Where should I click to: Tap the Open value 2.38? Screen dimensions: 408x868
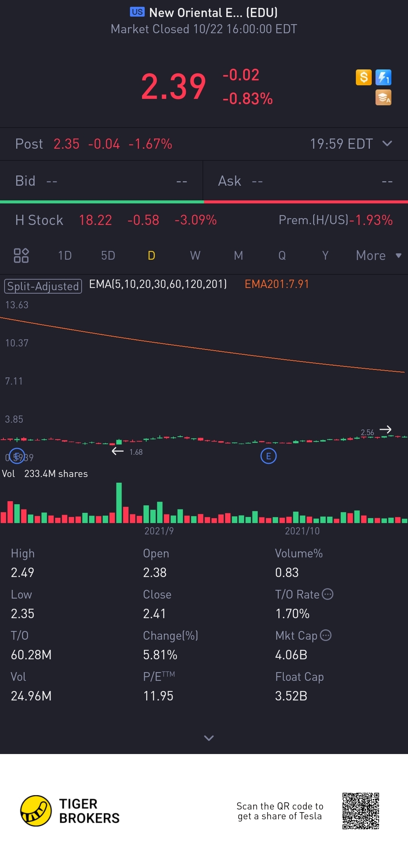(155, 573)
